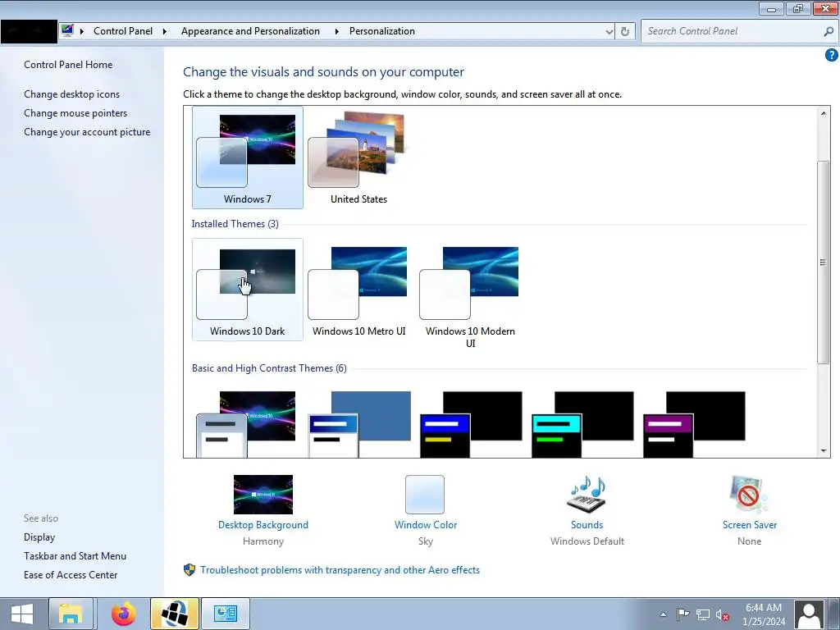The image size is (840, 630).
Task: Click the address bar refresh button
Action: [x=624, y=32]
